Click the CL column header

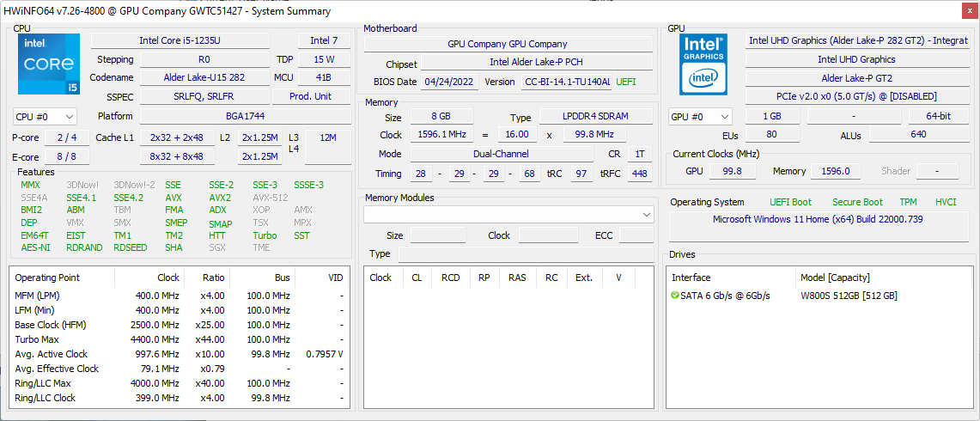coord(417,278)
